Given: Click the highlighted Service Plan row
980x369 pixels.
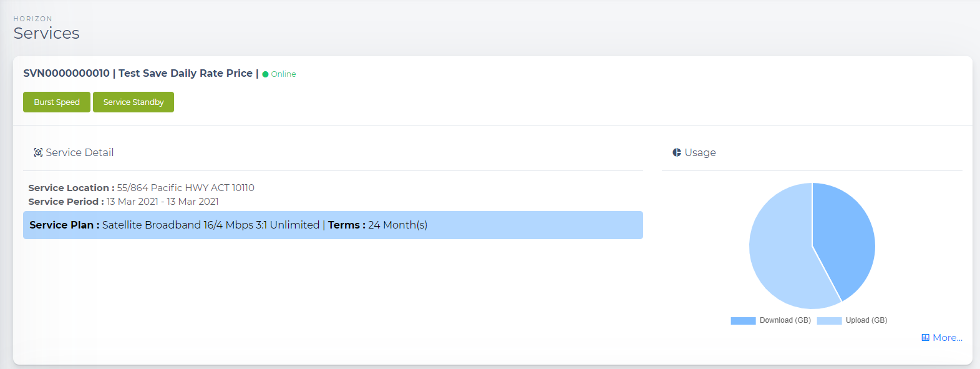Looking at the screenshot, I should click(x=332, y=225).
